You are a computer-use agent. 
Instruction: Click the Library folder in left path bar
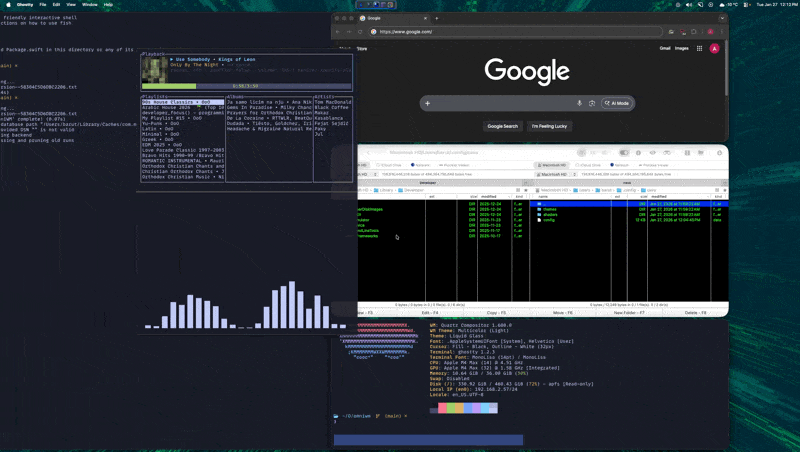point(383,190)
